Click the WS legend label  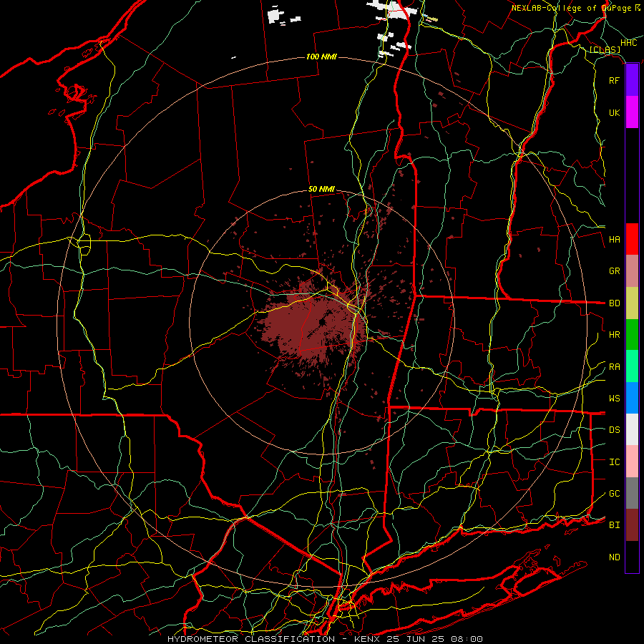click(x=615, y=399)
